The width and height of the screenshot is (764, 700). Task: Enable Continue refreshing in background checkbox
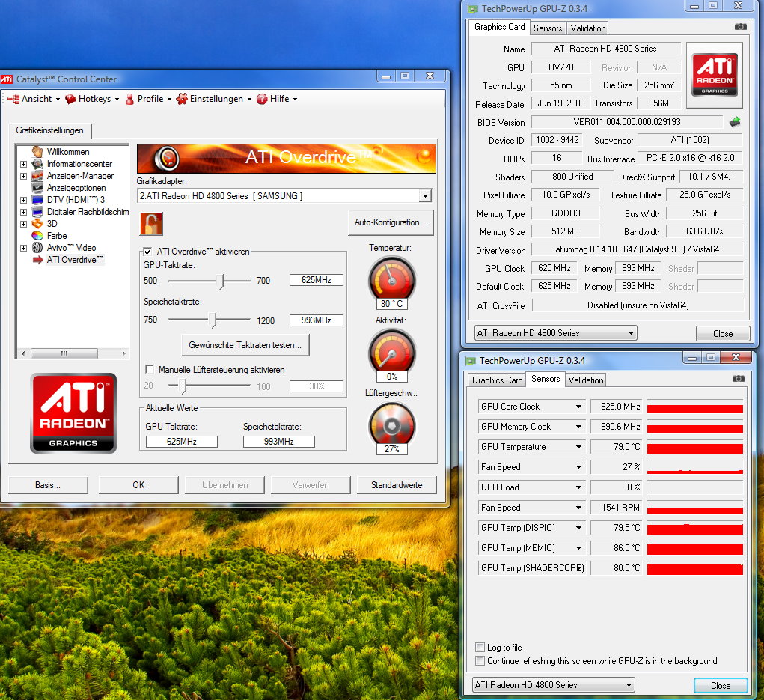[480, 661]
